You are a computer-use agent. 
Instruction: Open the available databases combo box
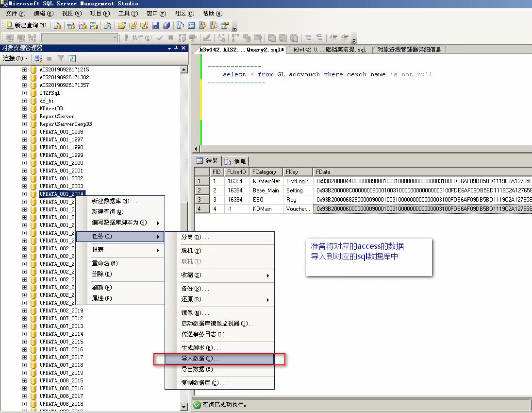tap(79, 38)
